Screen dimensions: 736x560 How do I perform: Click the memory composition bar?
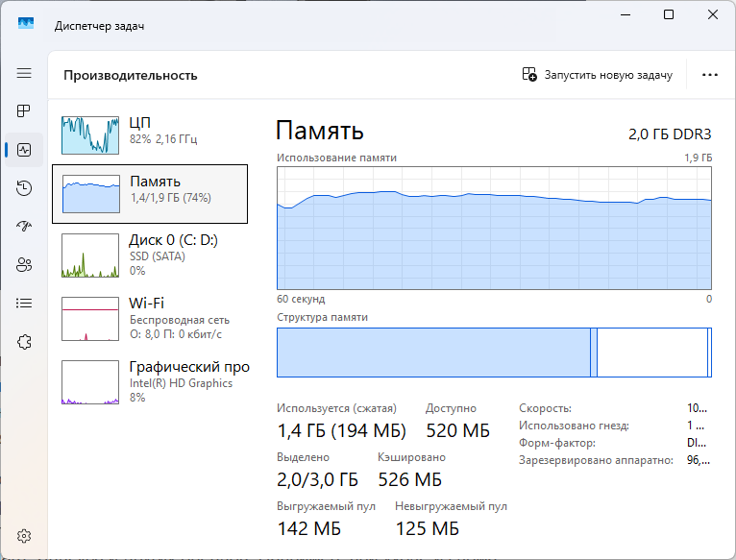point(494,353)
